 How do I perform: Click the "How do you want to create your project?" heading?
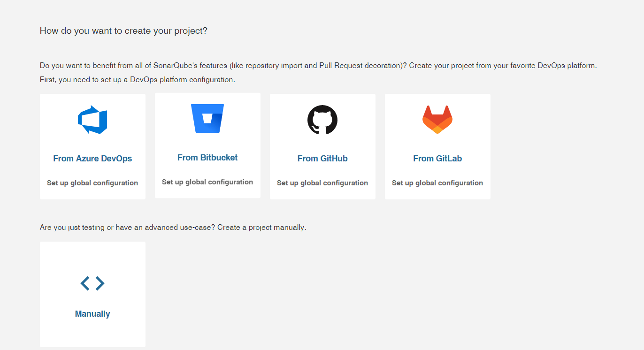click(123, 31)
